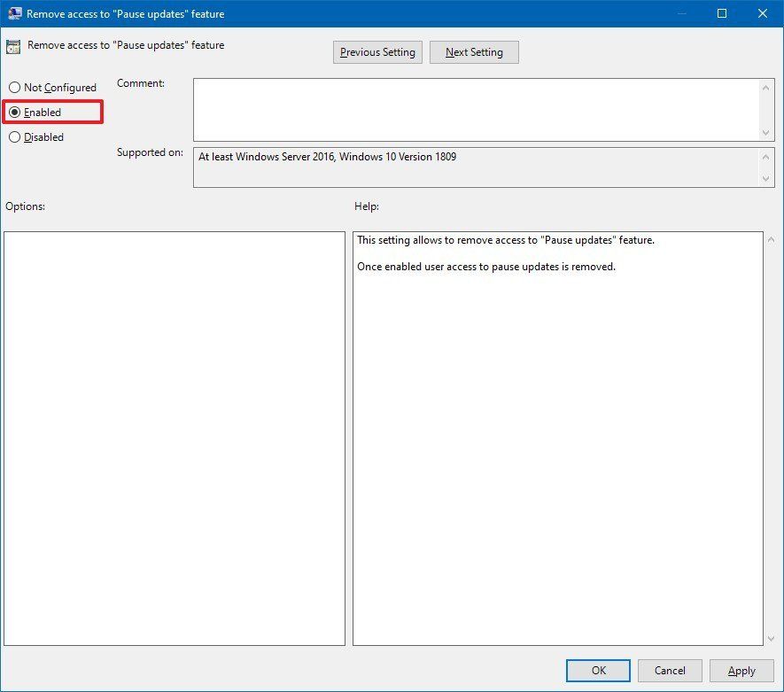Screen dimensions: 784x692
Task: Dismiss the dialog with Cancel
Action: 670,671
